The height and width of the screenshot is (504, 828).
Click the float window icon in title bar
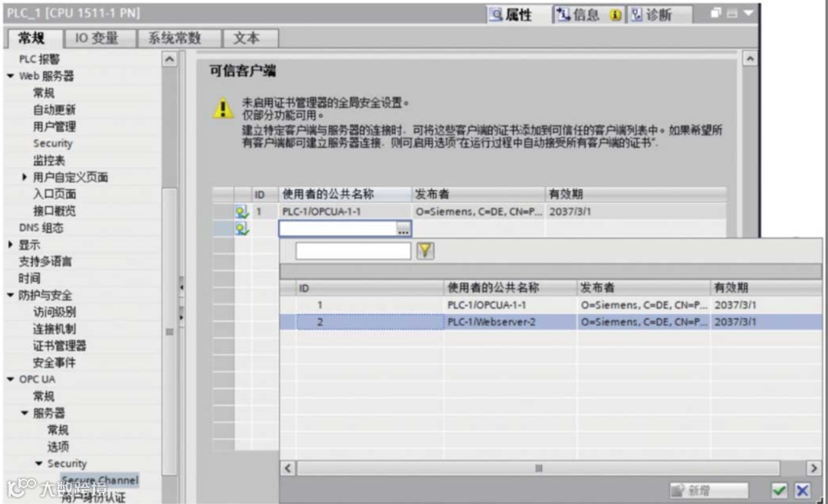point(715,13)
